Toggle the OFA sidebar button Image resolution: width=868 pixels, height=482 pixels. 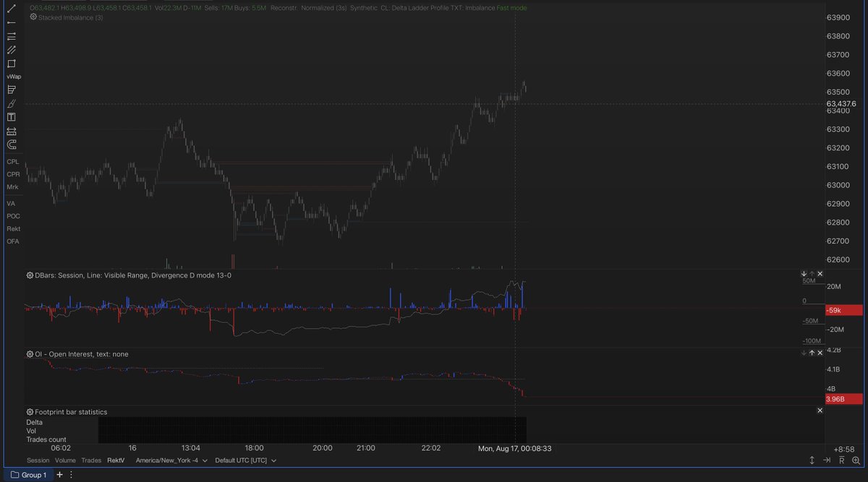[x=13, y=241]
